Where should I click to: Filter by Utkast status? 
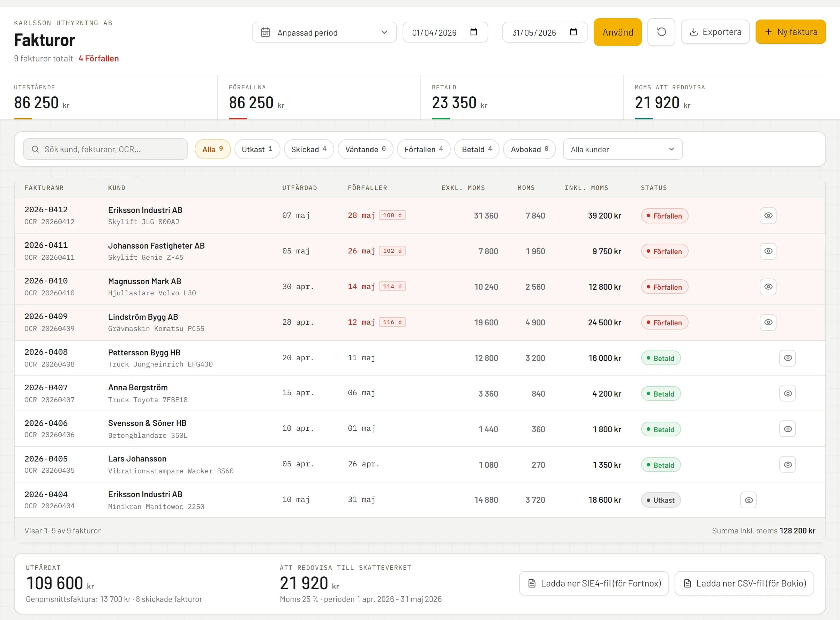pyautogui.click(x=257, y=149)
